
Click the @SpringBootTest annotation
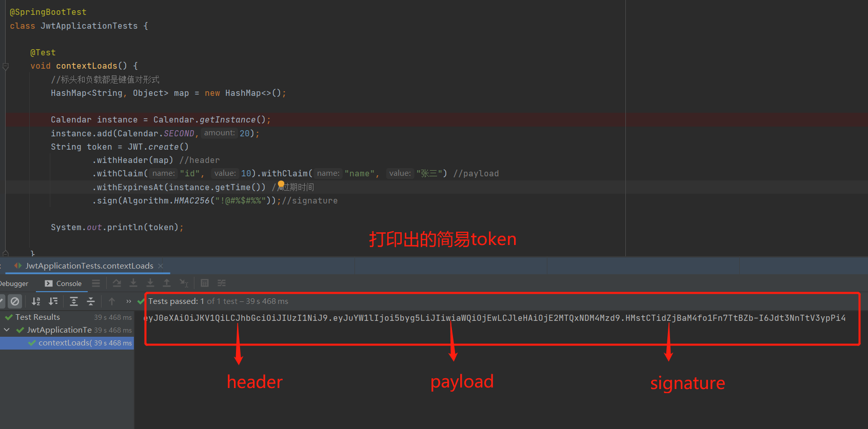pos(48,12)
